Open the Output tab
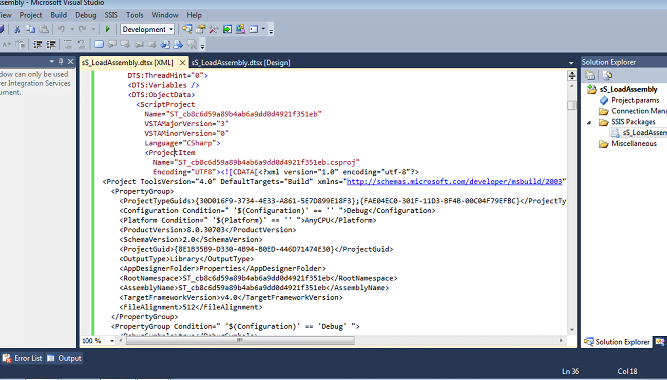The image size is (667, 380). (64, 358)
